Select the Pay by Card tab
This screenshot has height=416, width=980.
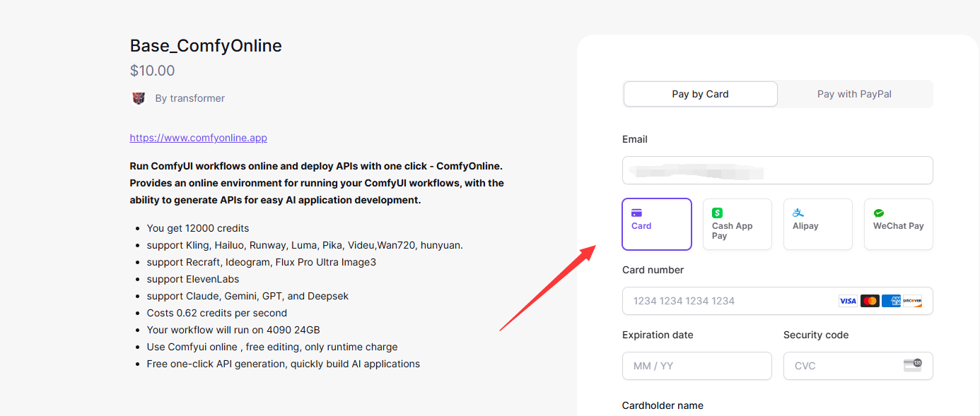[x=700, y=94]
